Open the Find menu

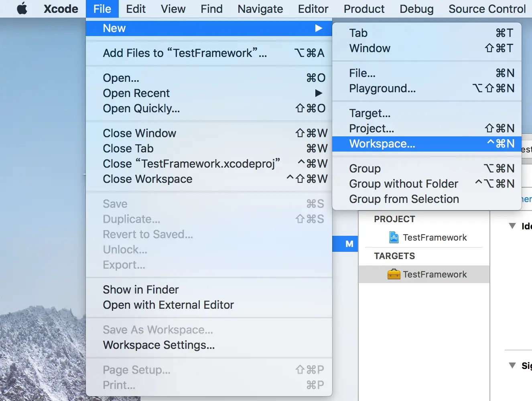click(x=211, y=9)
